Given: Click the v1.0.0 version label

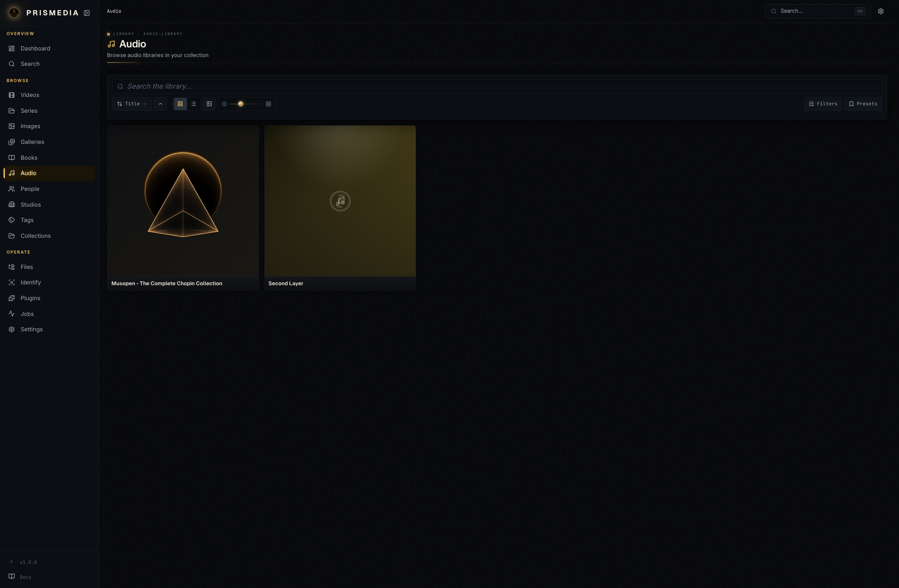Looking at the screenshot, I should [x=28, y=562].
